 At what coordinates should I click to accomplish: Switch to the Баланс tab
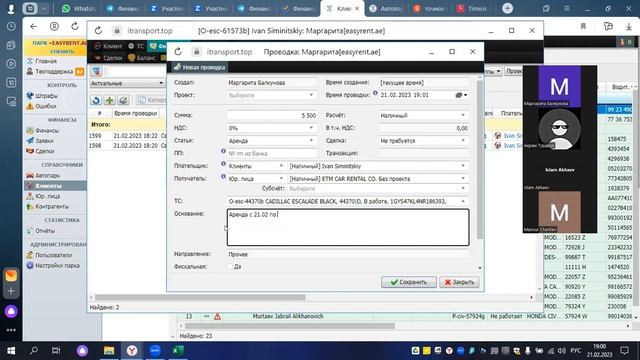pos(142,58)
